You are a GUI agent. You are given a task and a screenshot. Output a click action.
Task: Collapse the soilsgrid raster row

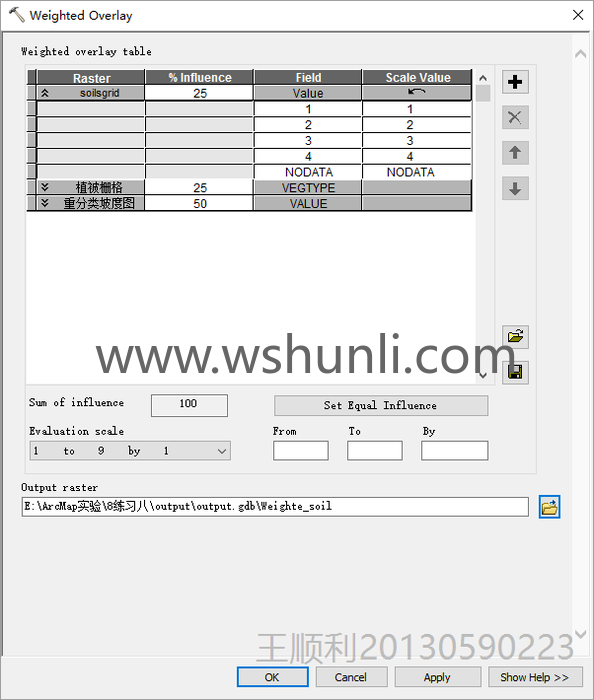(45, 93)
